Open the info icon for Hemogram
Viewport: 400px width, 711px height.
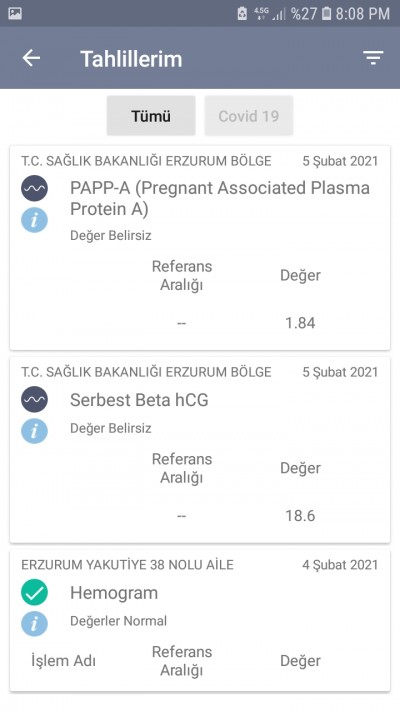point(34,623)
